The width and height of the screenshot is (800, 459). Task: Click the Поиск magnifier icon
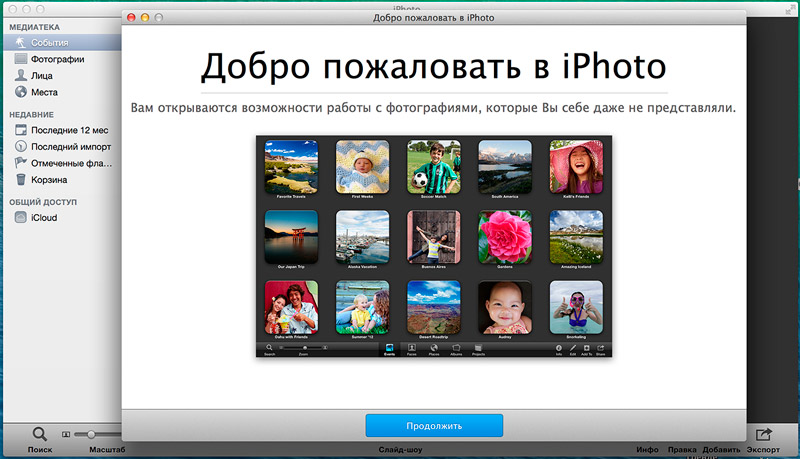(39, 434)
